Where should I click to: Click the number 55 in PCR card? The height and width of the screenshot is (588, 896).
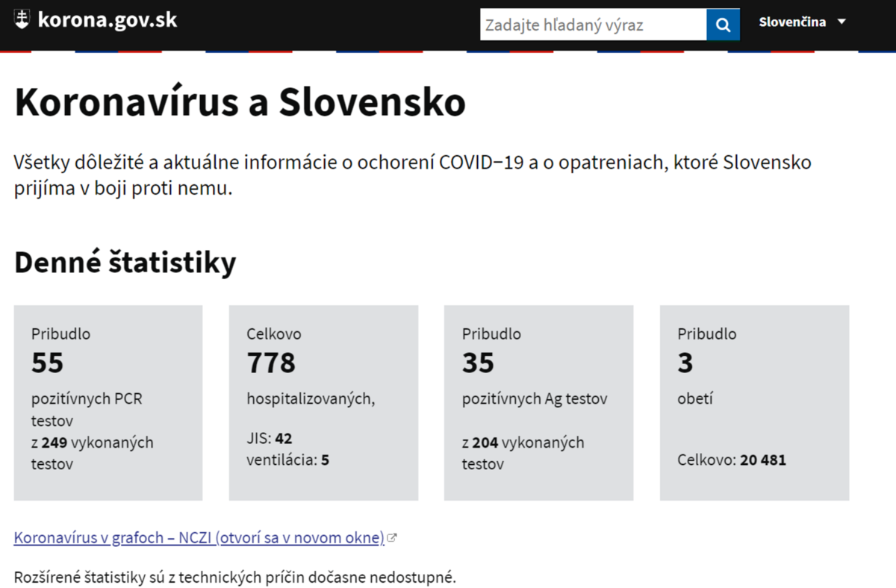(x=48, y=363)
